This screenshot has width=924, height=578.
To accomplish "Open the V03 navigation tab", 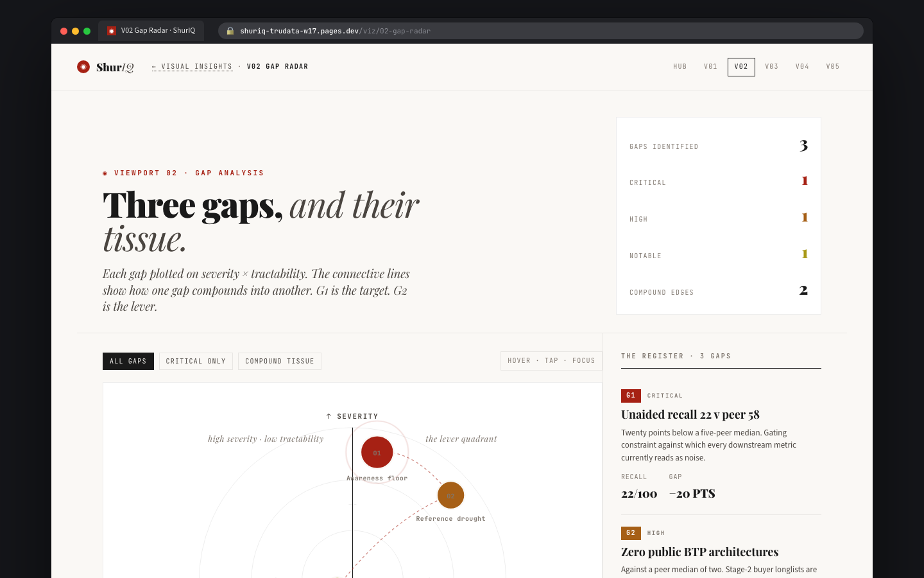I will (771, 67).
